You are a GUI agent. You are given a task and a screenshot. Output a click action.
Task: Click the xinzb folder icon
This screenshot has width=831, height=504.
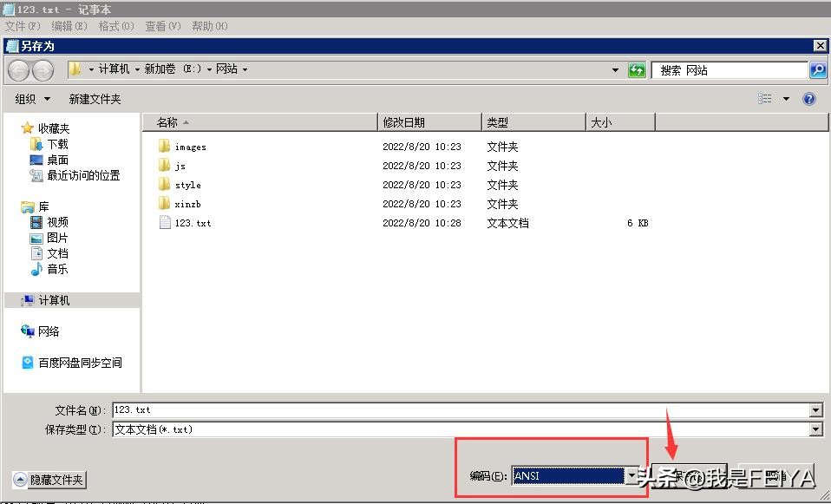[164, 204]
